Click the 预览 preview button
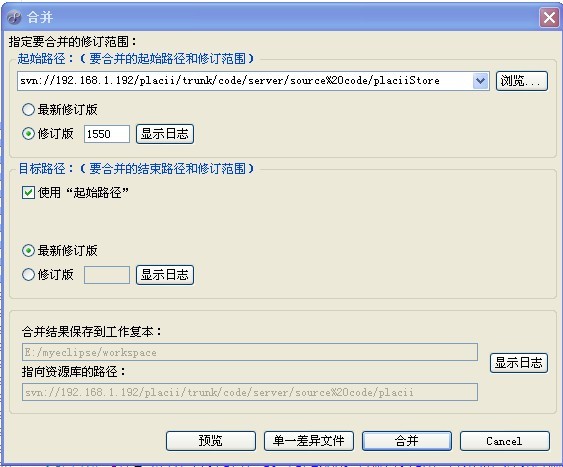Image resolution: width=563 pixels, height=467 pixels. tap(211, 441)
